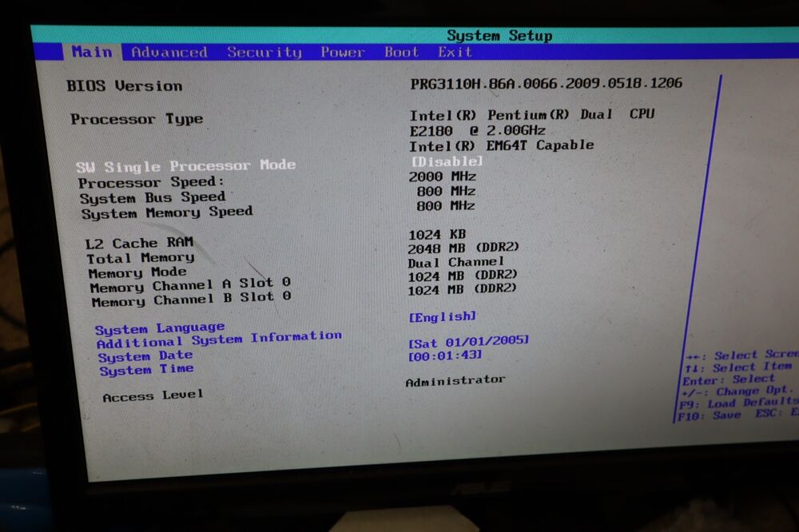Click the BIOS version string PRG3110H.86A.0066
The height and width of the screenshot is (532, 799).
tap(547, 83)
